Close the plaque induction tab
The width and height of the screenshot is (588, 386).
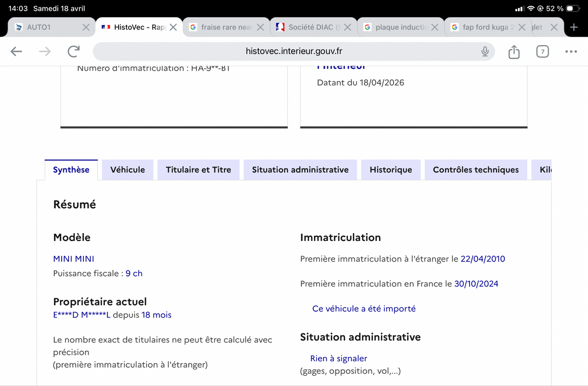point(435,27)
